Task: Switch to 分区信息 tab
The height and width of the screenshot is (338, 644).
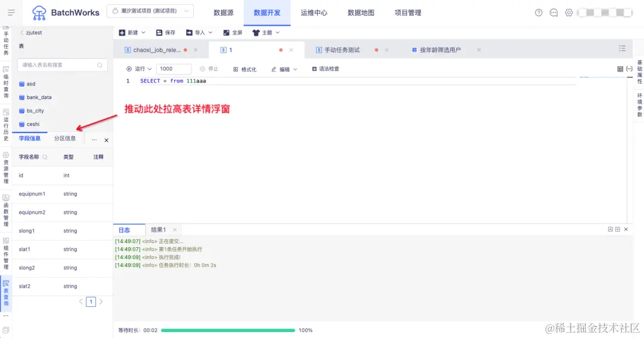Action: pyautogui.click(x=65, y=139)
